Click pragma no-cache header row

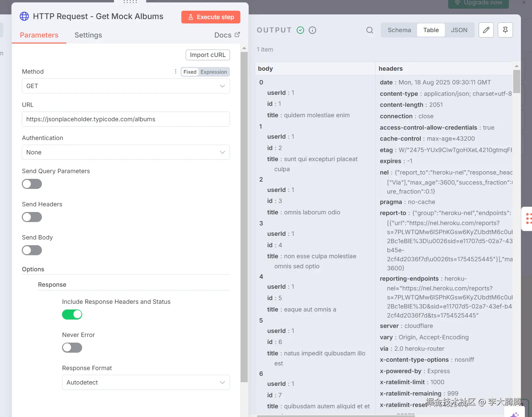click(x=408, y=202)
